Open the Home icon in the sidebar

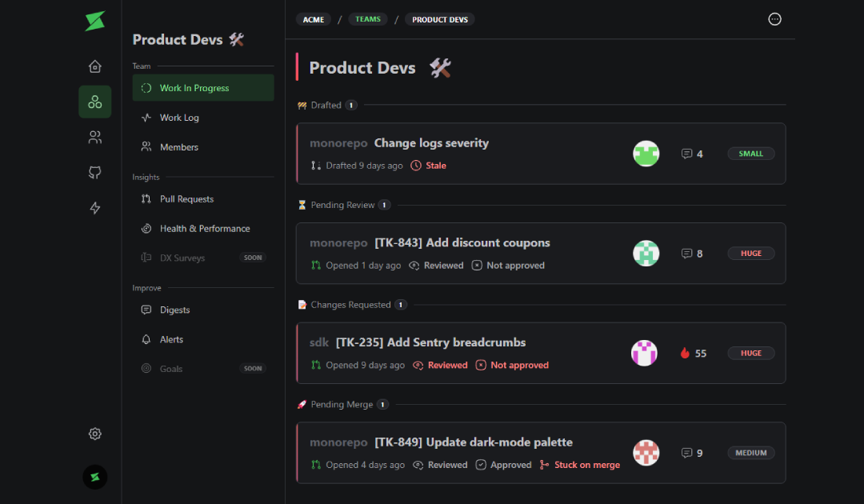point(95,66)
